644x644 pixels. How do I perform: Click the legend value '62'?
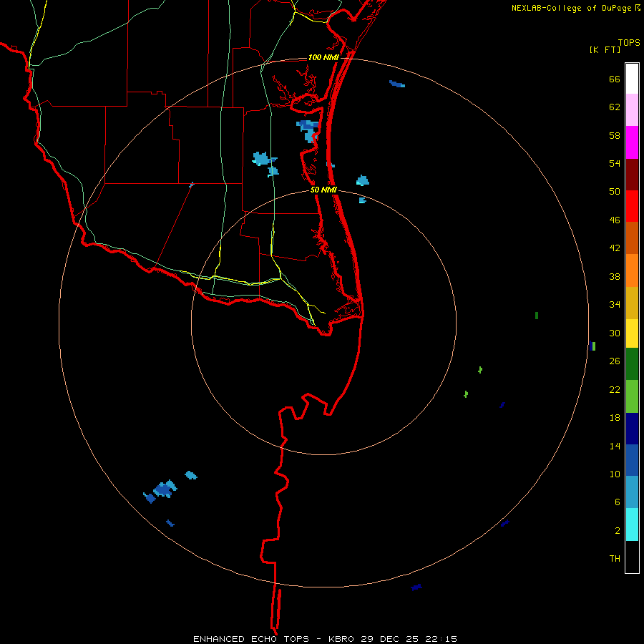[x=615, y=107]
